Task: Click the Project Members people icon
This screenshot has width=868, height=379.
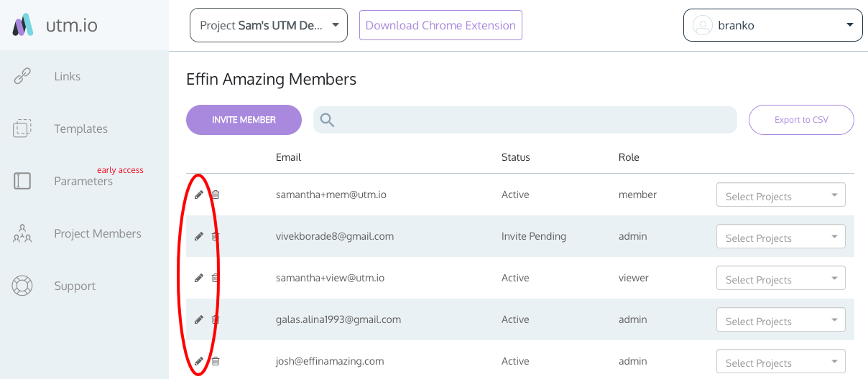Action: pyautogui.click(x=22, y=233)
